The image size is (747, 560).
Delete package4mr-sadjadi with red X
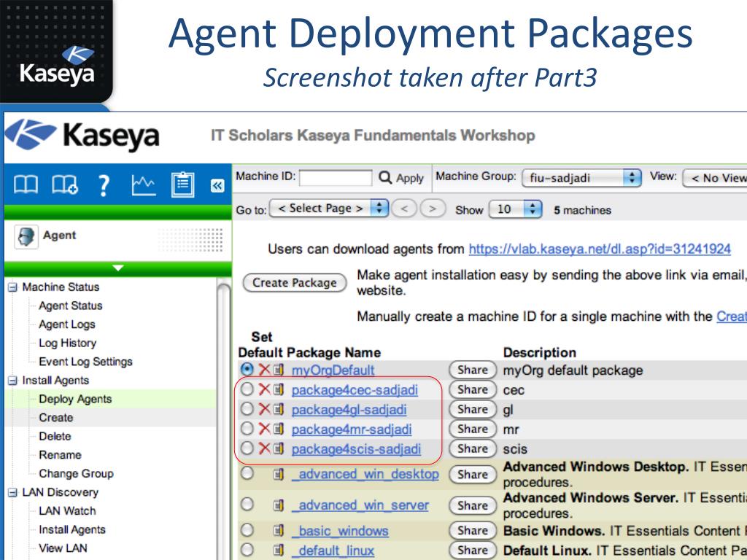click(x=264, y=429)
